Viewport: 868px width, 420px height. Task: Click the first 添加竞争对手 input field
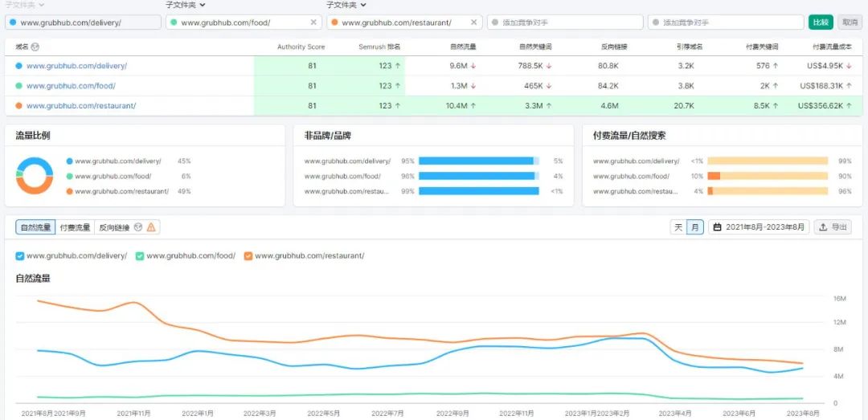pos(565,22)
